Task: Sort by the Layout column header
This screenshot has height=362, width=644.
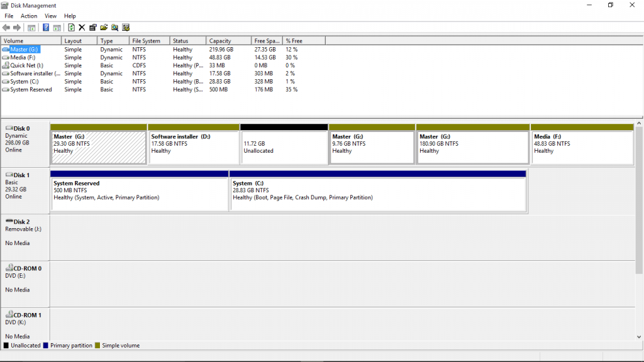Action: (x=79, y=41)
